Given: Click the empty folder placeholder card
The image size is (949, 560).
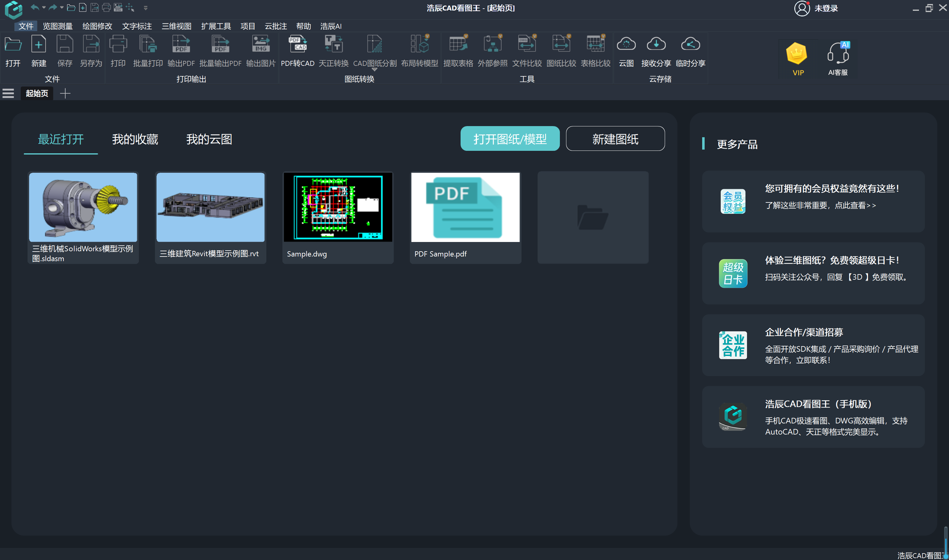Looking at the screenshot, I should (593, 217).
